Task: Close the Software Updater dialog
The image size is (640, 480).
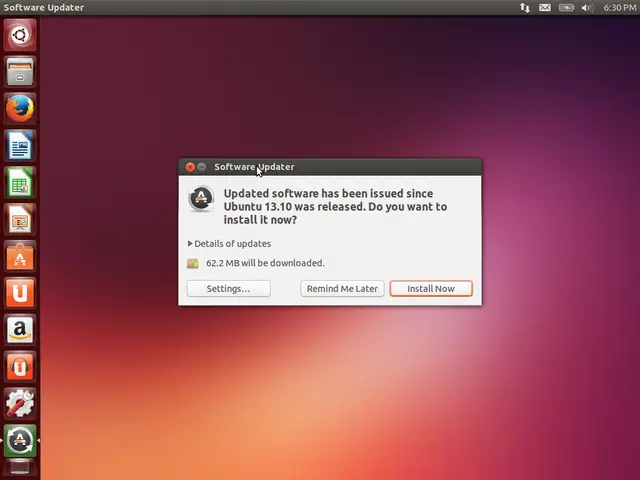Action: pos(190,167)
